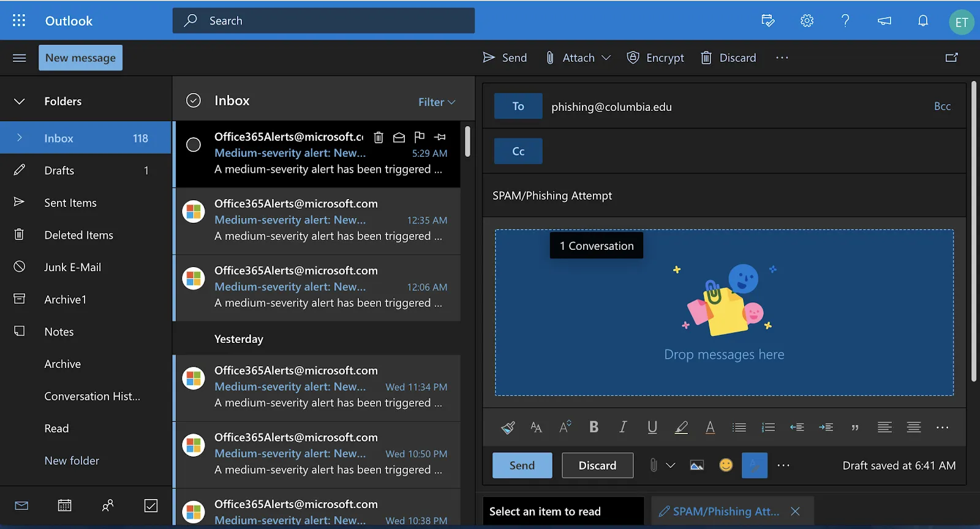
Task: Toggle the hamburger navigation pane icon
Action: coord(19,58)
